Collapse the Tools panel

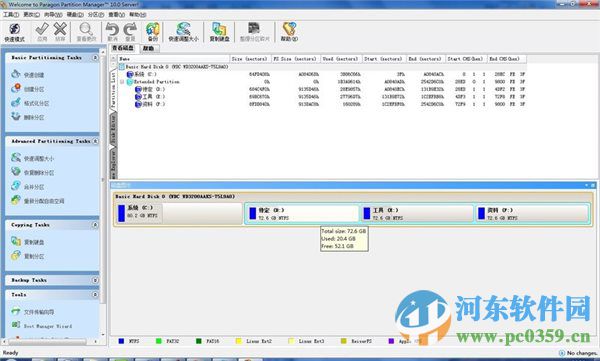95,294
